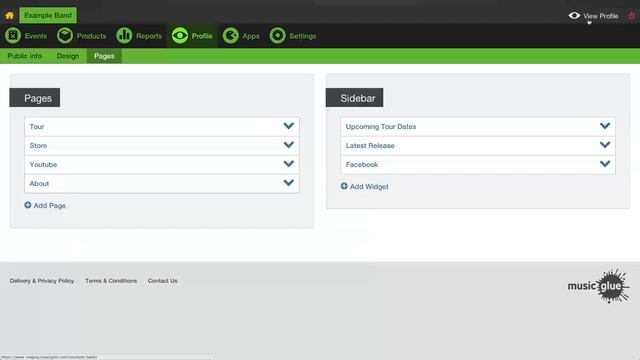Image resolution: width=640 pixels, height=360 pixels.
Task: Open the Reports menu label
Action: coord(149,36)
